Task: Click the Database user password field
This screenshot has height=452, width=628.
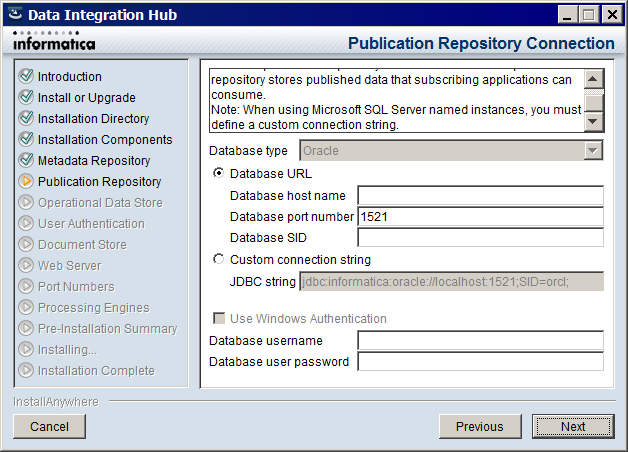Action: point(480,362)
